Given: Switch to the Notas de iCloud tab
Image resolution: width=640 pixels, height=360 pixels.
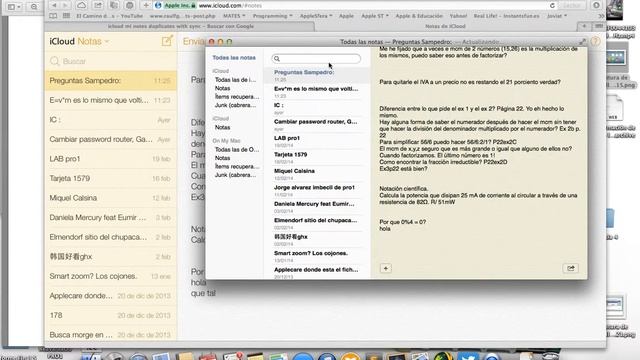Looking at the screenshot, I should [x=445, y=26].
